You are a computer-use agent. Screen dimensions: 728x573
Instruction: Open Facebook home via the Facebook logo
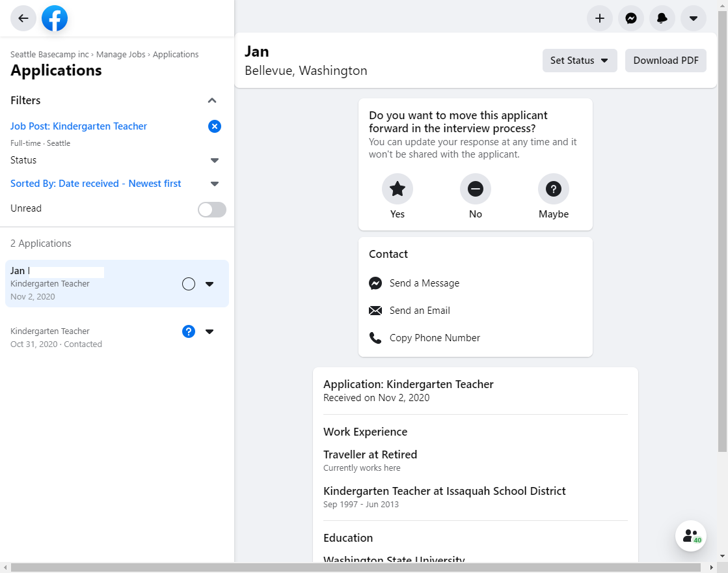[x=55, y=18]
